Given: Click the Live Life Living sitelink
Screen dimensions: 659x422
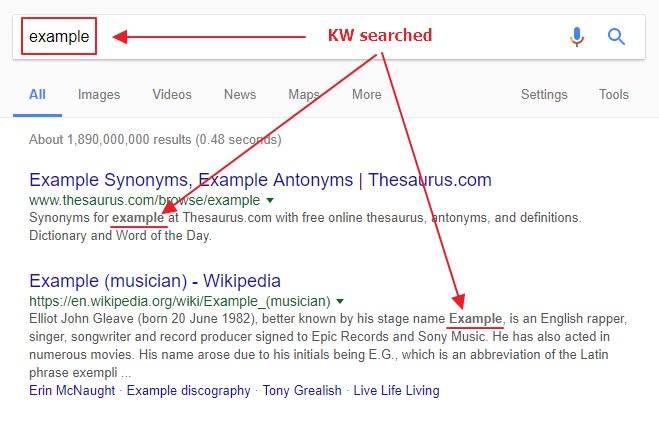Looking at the screenshot, I should [x=397, y=390].
